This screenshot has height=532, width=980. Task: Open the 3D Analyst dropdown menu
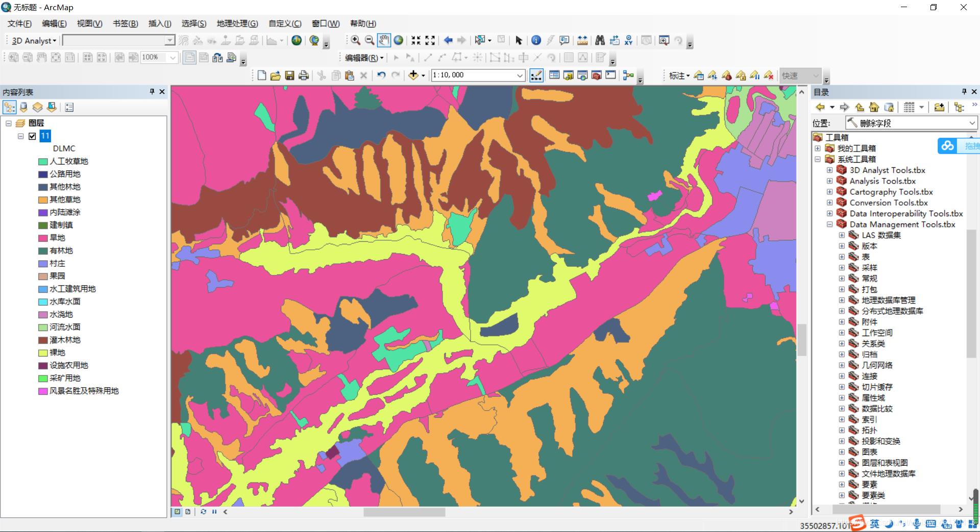[34, 41]
